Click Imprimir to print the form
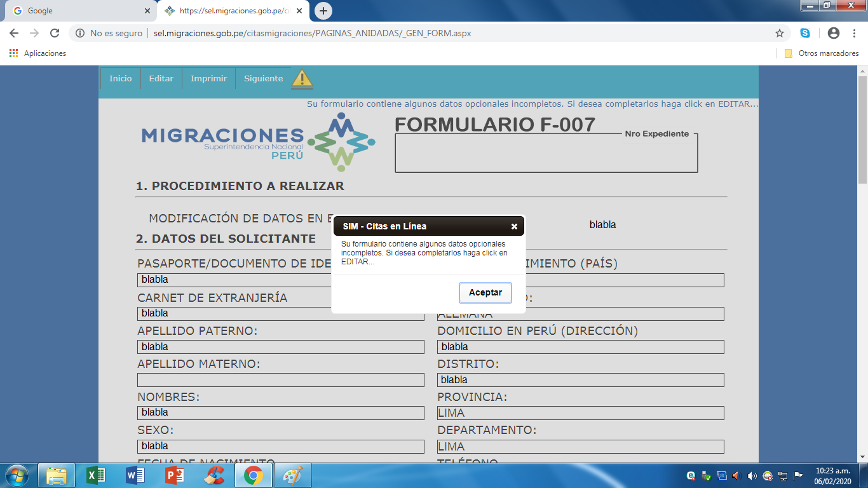This screenshot has width=868, height=488. (208, 78)
